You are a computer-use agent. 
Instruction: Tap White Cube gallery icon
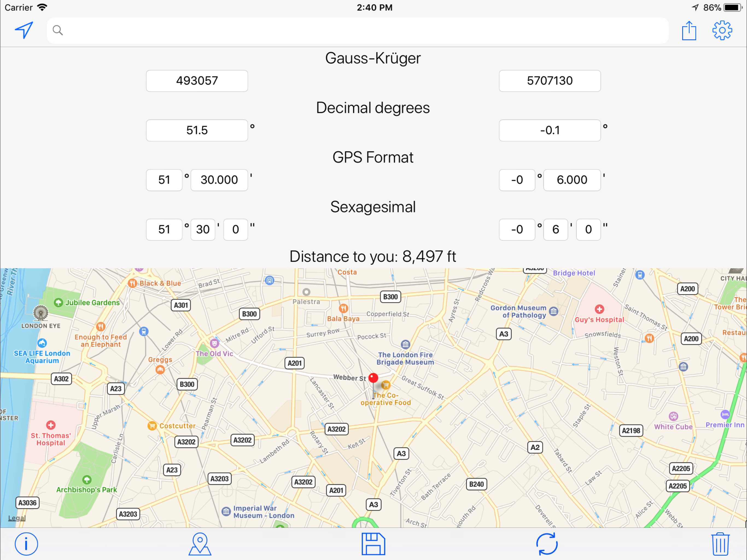pos(673,416)
